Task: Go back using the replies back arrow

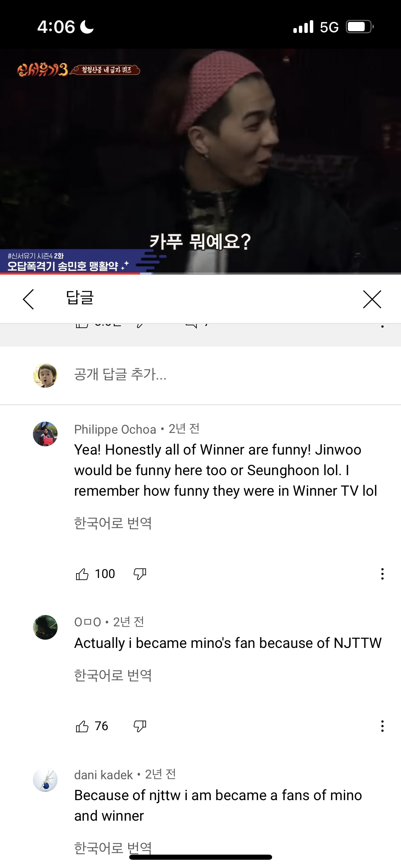Action: click(28, 299)
